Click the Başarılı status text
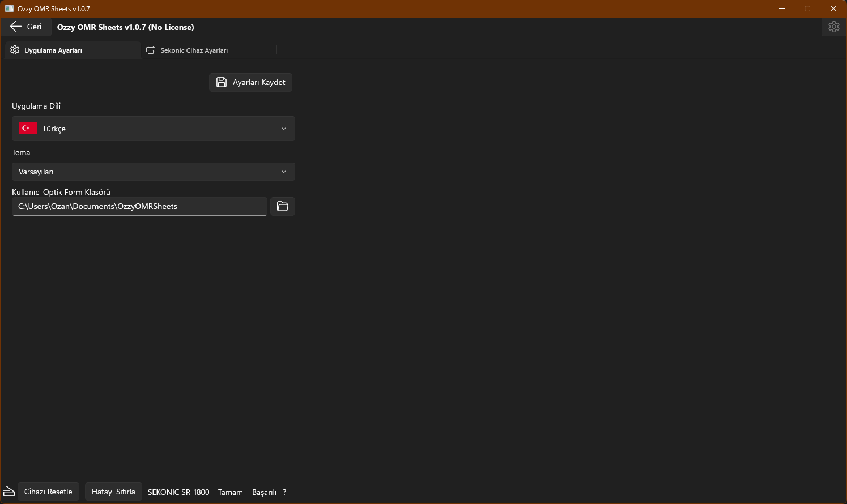847x504 pixels. pos(264,492)
